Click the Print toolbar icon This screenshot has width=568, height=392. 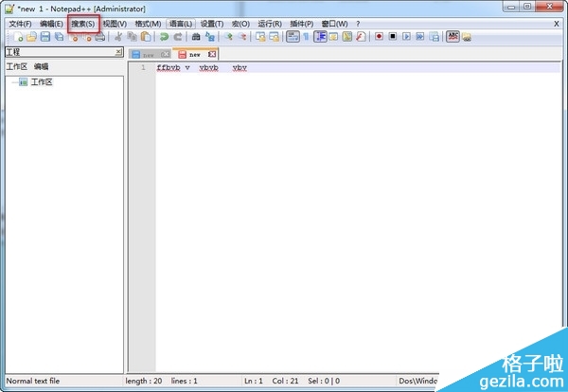98,37
